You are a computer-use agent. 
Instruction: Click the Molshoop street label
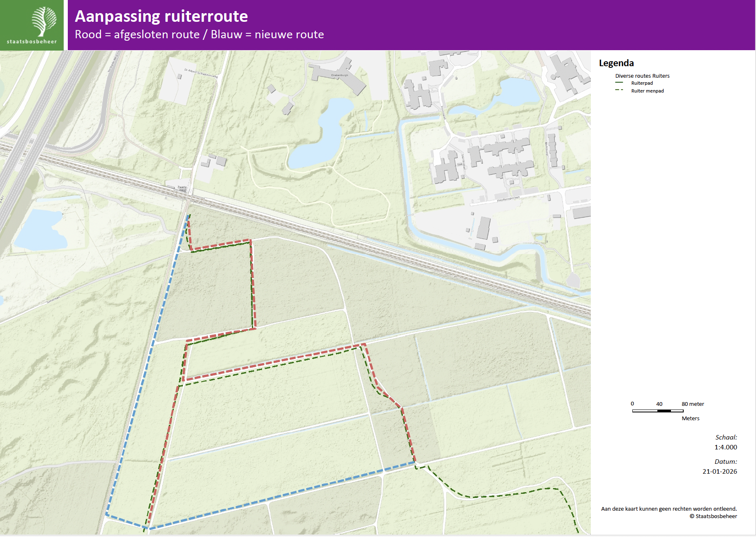click(546, 149)
